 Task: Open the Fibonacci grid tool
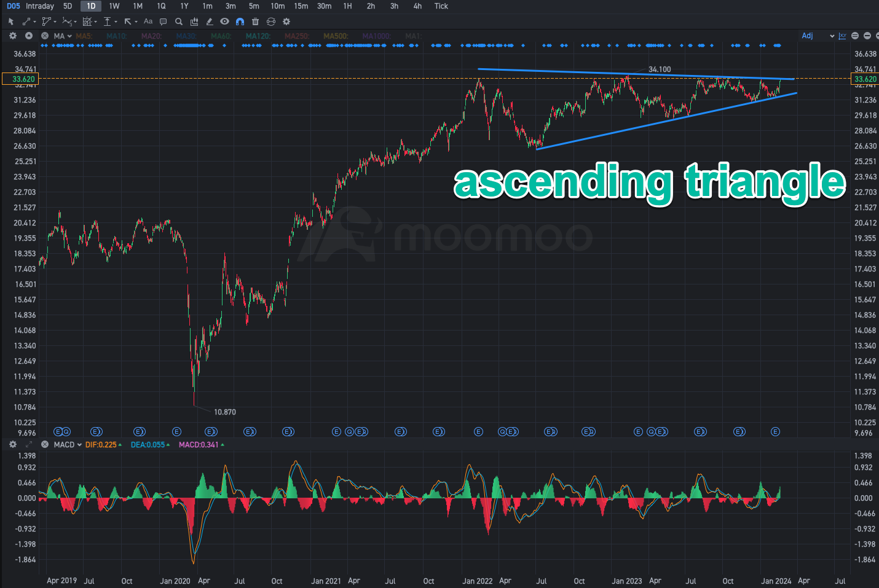click(87, 22)
